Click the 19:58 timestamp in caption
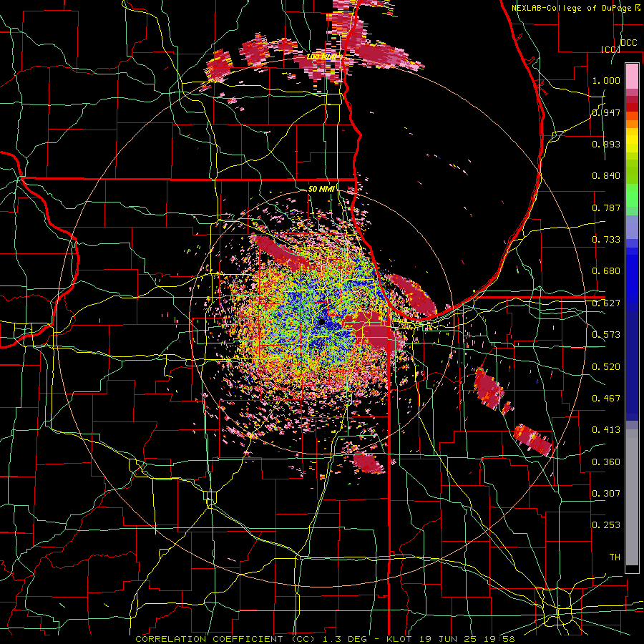This screenshot has width=644, height=644. pos(501,639)
